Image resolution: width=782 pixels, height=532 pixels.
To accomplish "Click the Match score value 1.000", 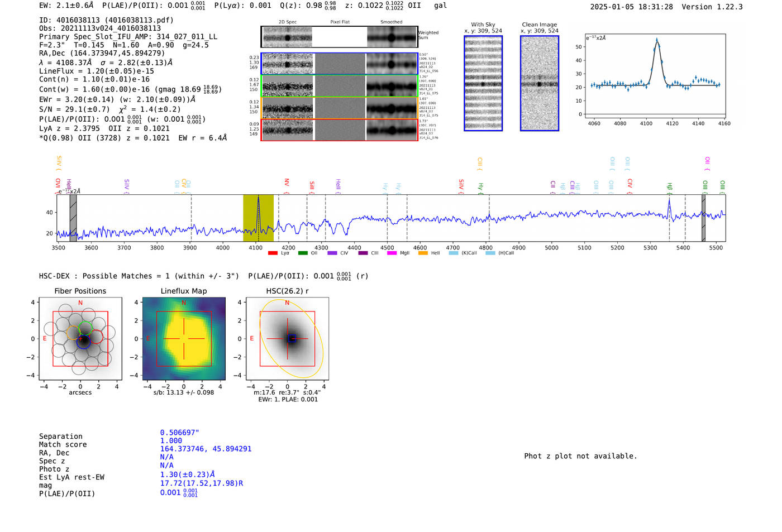I will tap(171, 441).
